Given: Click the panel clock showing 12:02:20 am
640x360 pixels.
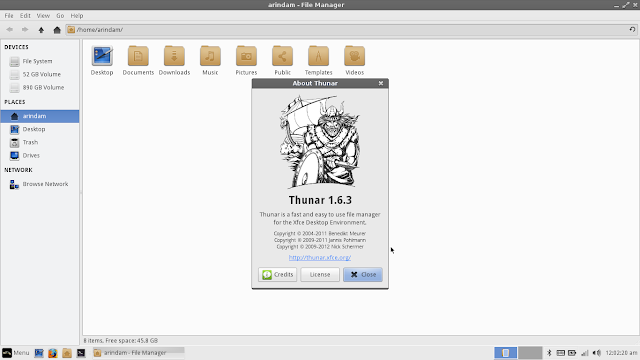Looking at the screenshot, I should 621,353.
